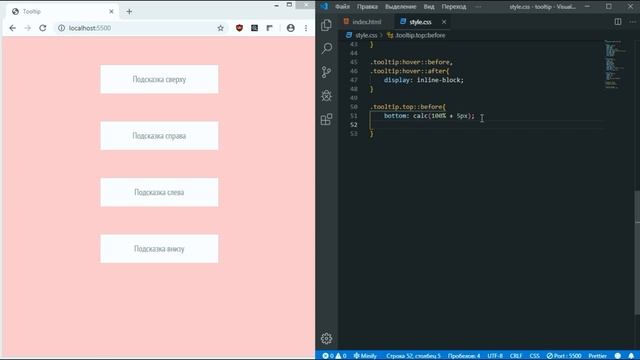640x360 pixels.
Task: Open the Search view in activity bar
Action: tap(327, 49)
